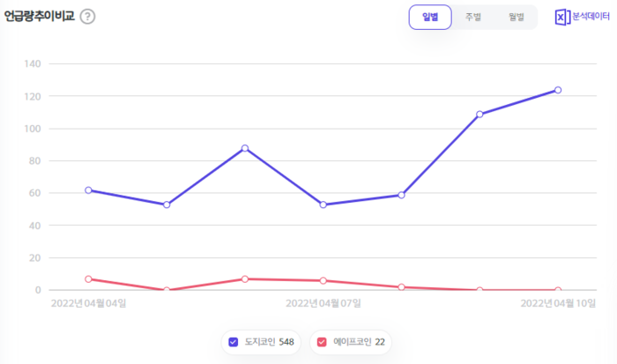
Task: Click the 도지코인 548 legend pill
Action: pos(261,342)
